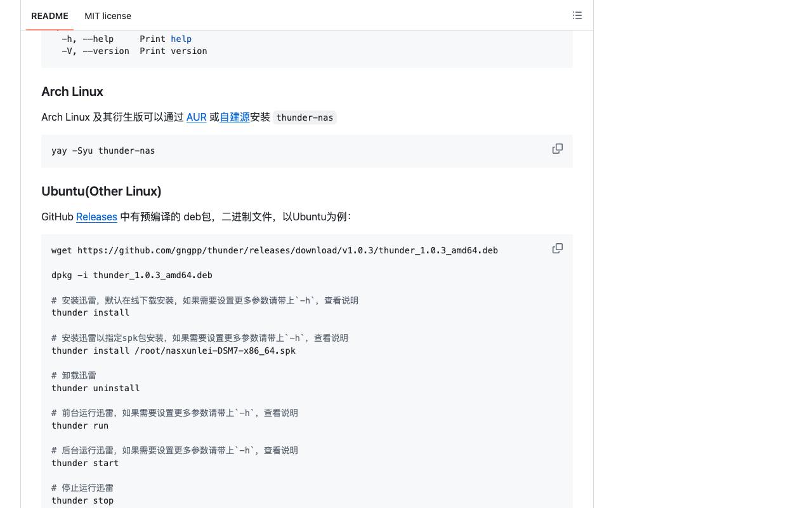Click the wget release download command line
The image size is (812, 508).
click(275, 250)
